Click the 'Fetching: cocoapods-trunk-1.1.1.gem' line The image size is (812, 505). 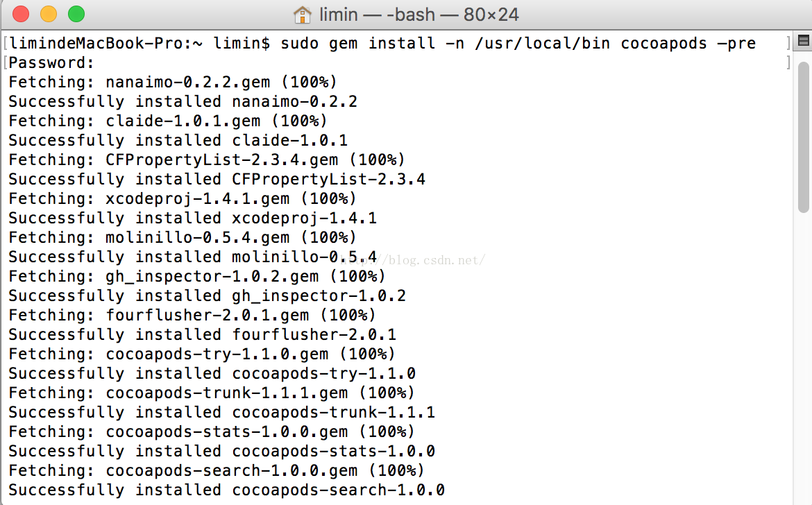pos(212,393)
